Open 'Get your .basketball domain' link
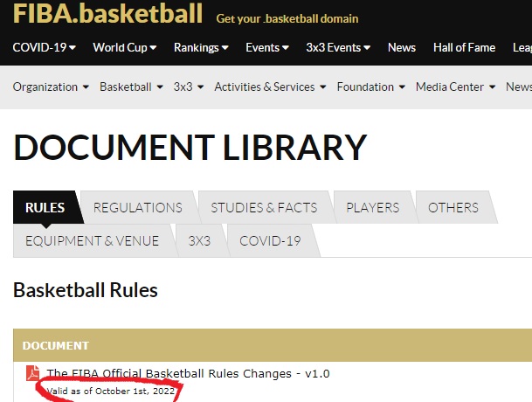Viewport: 532px width, 402px height. pos(287,18)
